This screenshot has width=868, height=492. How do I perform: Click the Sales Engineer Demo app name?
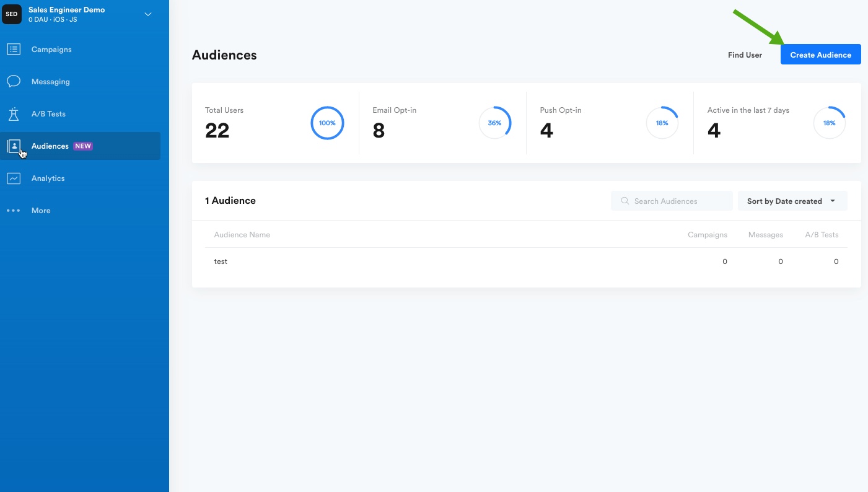pyautogui.click(x=67, y=10)
